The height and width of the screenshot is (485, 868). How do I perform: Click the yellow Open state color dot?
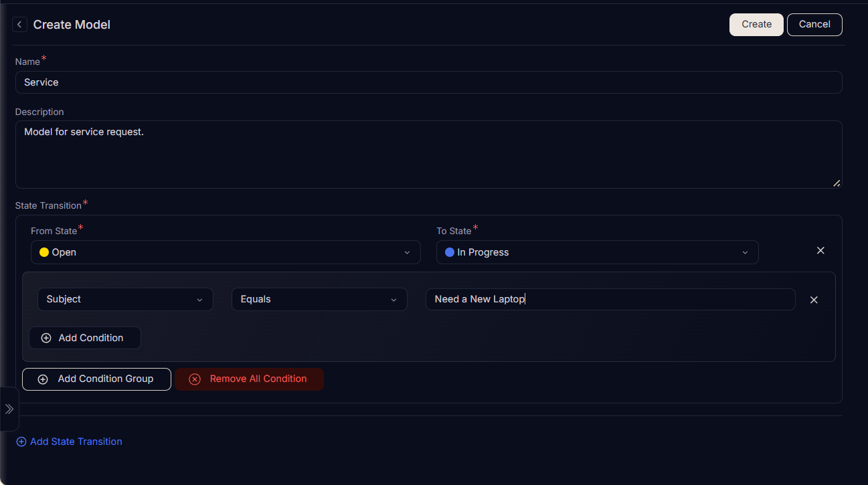pyautogui.click(x=44, y=252)
